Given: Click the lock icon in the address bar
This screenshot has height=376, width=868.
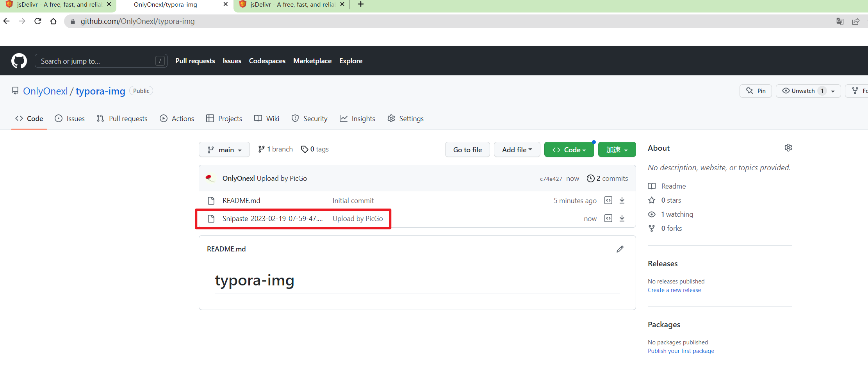Looking at the screenshot, I should click(x=73, y=21).
